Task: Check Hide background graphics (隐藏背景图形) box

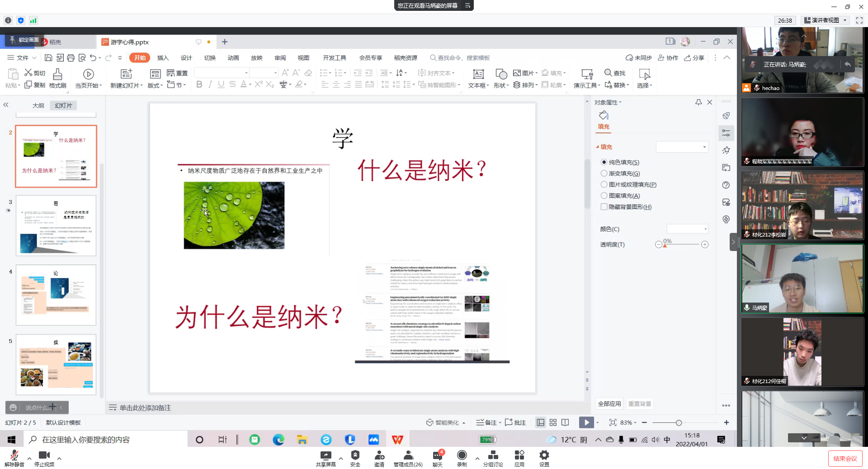Action: [604, 207]
